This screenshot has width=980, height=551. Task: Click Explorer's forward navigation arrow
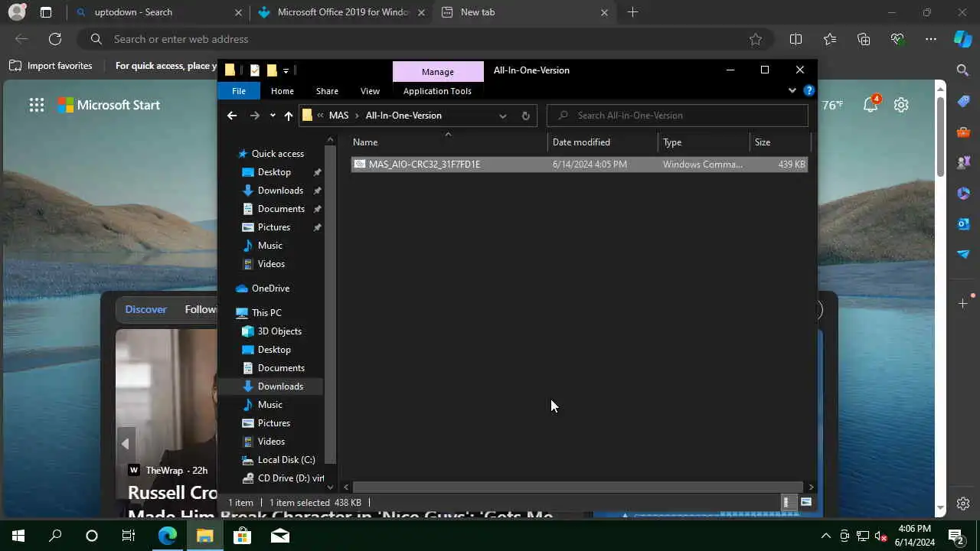point(255,116)
